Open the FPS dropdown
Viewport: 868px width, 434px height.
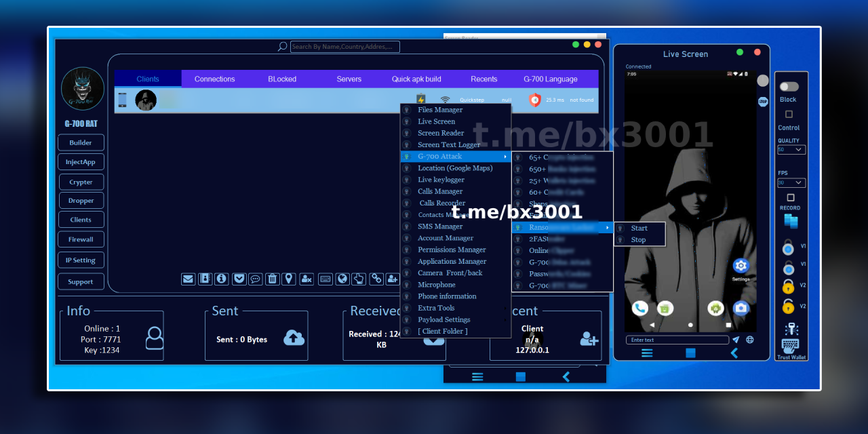click(791, 182)
